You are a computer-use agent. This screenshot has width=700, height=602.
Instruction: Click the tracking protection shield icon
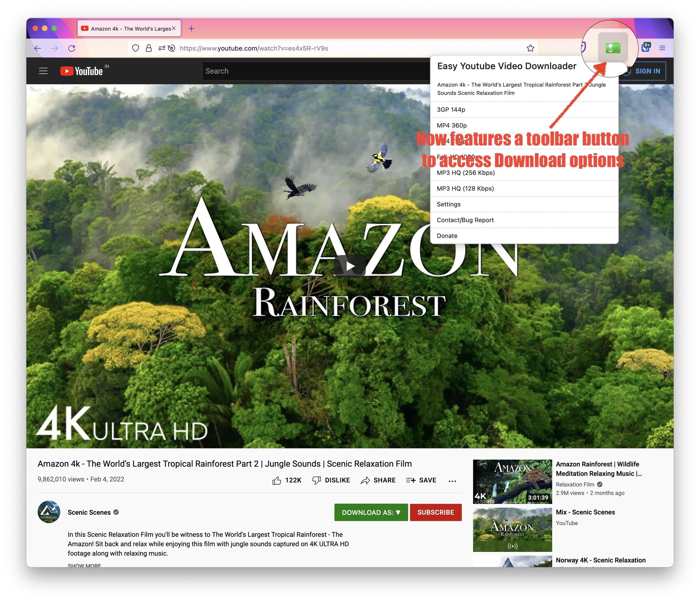135,48
